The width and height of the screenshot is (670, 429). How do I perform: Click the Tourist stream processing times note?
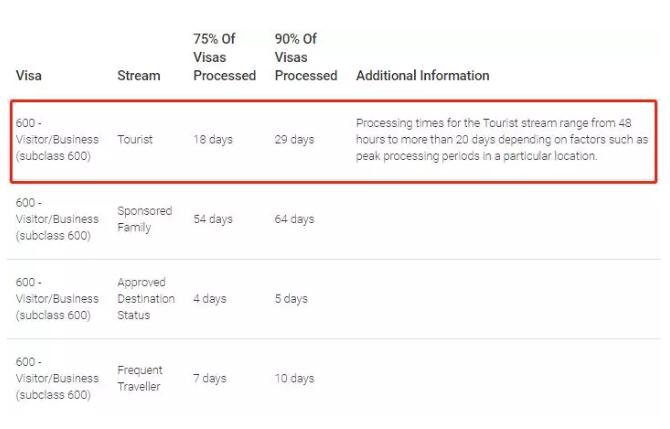click(502, 139)
